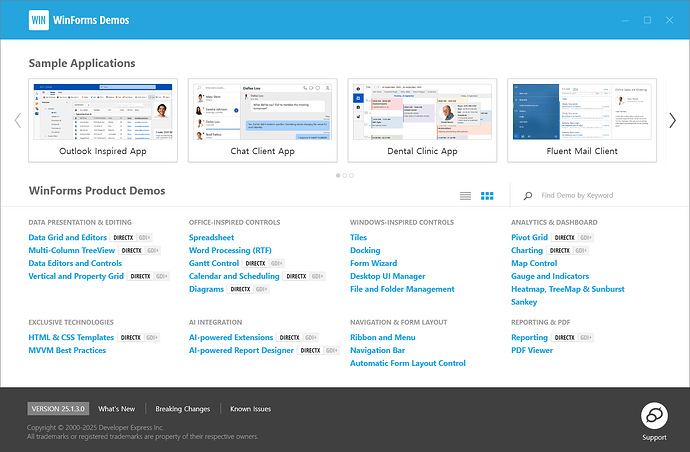Viewport: 690px width, 452px height.
Task: Switch to list view layout icon
Action: [465, 196]
